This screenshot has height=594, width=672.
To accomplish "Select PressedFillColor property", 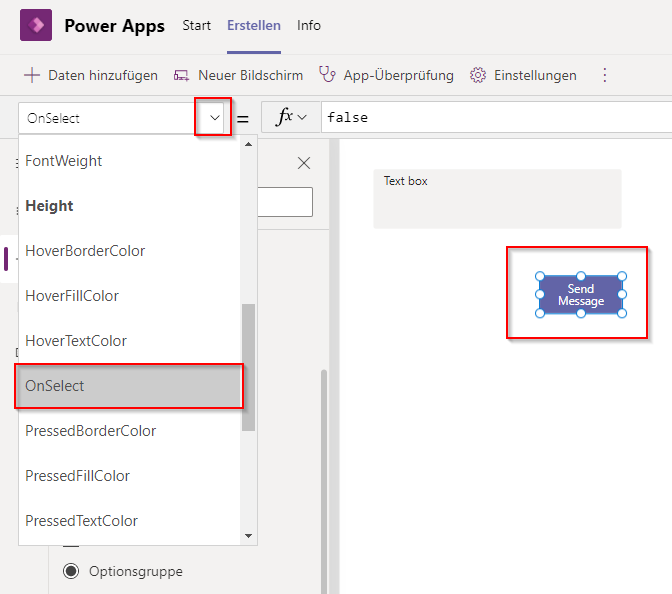I will coord(129,476).
